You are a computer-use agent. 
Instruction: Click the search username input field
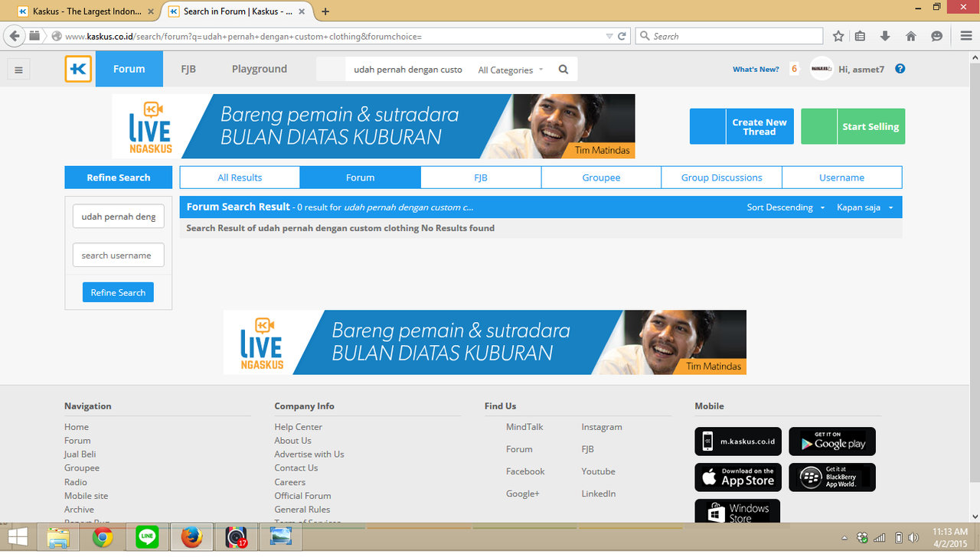point(119,255)
